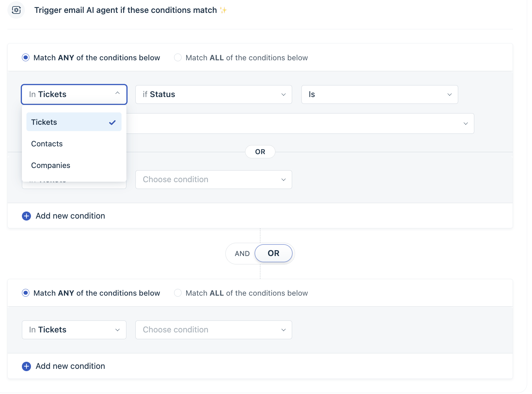Collapse the open In Tickets dropdown chevron
The image size is (532, 394).
tap(117, 93)
